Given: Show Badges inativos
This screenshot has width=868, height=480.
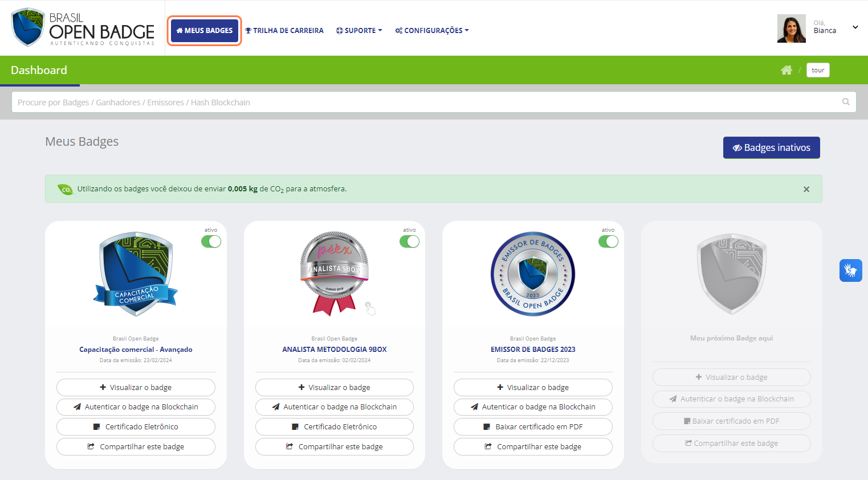Looking at the screenshot, I should (x=771, y=147).
